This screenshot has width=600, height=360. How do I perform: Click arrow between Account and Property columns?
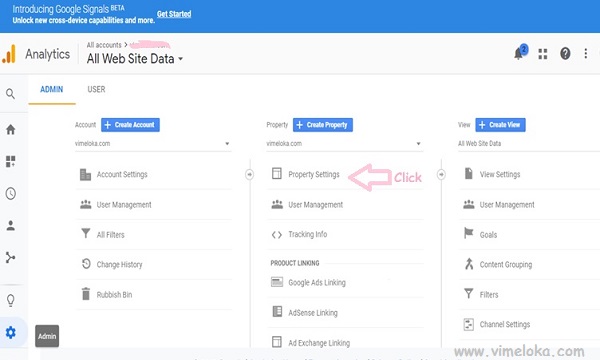pyautogui.click(x=249, y=174)
